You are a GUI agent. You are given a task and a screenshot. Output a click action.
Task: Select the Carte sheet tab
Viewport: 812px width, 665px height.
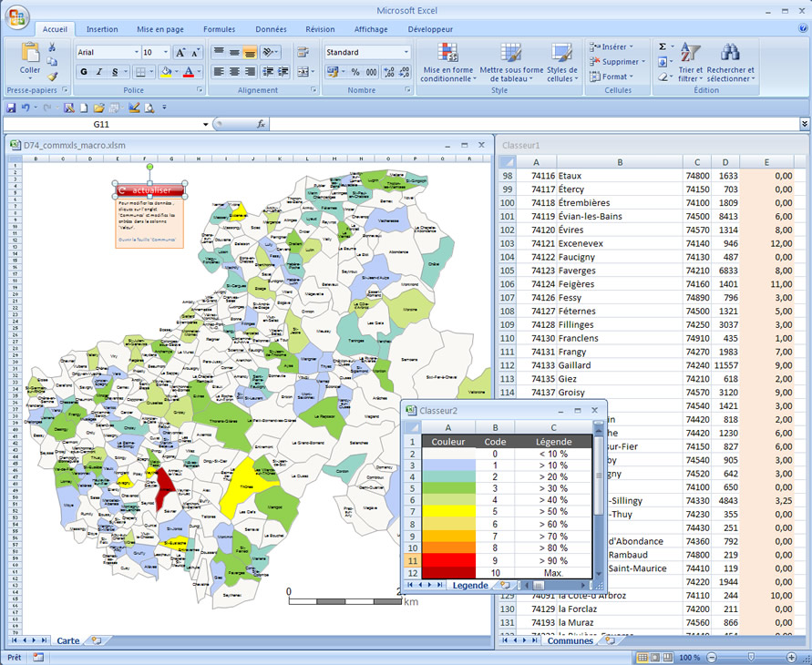pyautogui.click(x=67, y=640)
